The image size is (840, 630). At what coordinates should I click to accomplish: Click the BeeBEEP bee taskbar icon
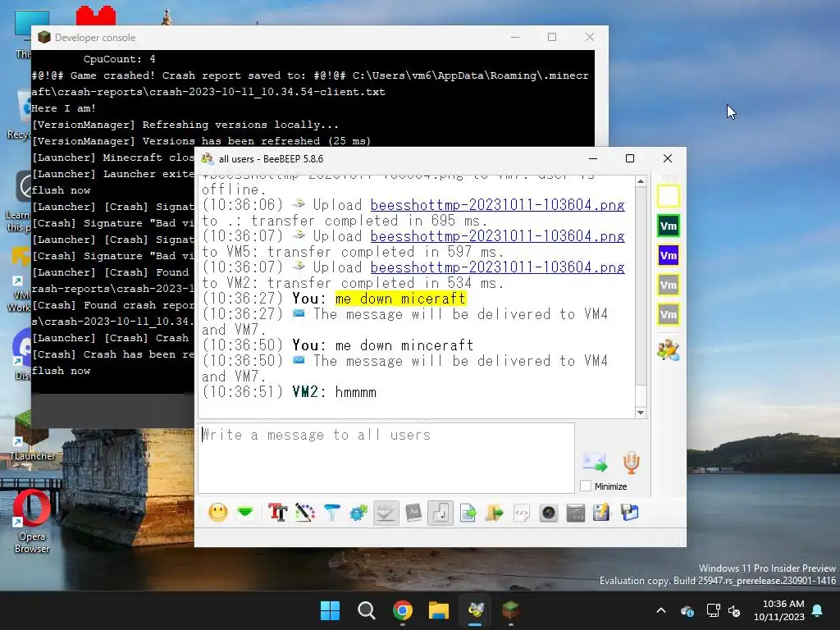tap(475, 610)
